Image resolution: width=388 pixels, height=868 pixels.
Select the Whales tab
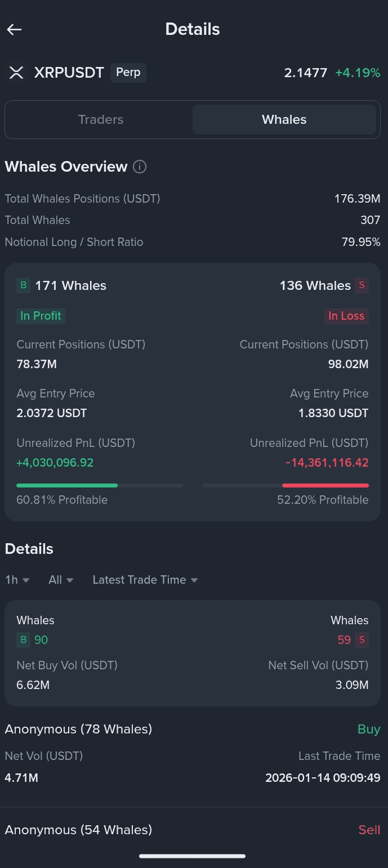pyautogui.click(x=284, y=119)
